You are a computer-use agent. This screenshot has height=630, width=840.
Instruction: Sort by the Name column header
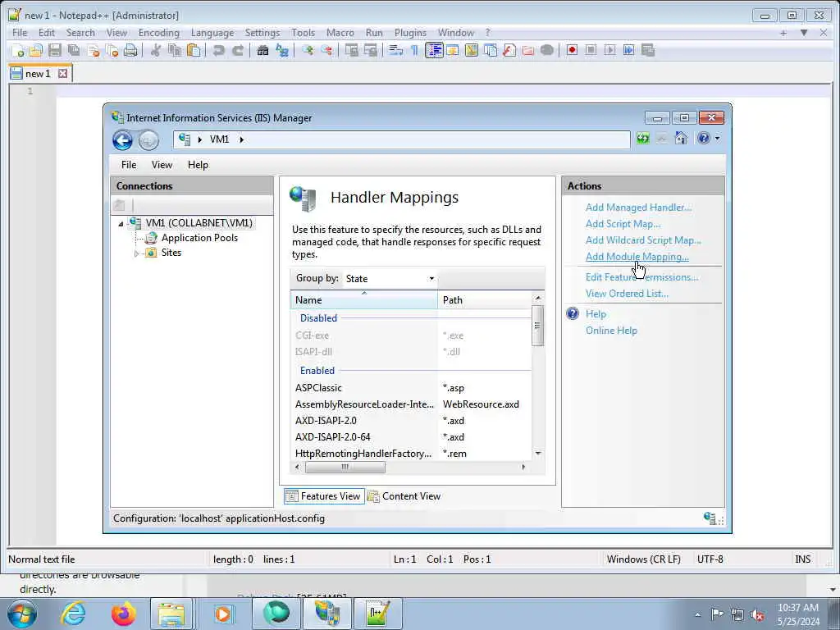[x=363, y=300]
